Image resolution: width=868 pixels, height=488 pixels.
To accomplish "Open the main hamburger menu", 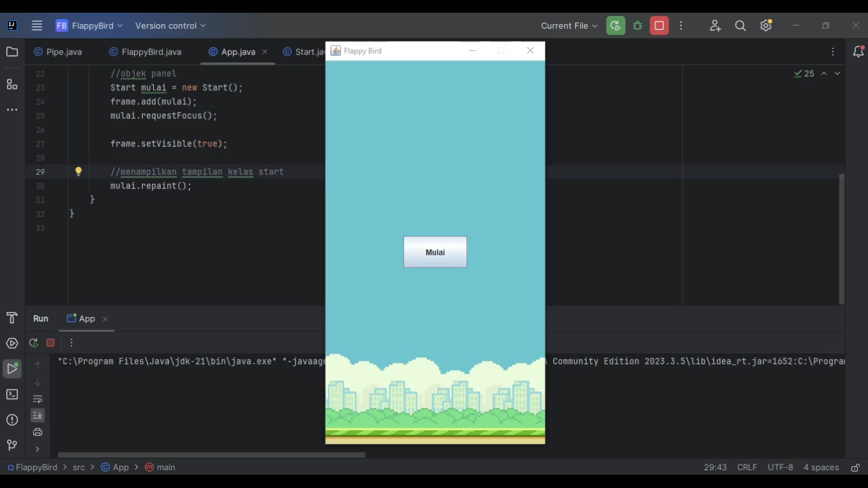I will 37,25.
